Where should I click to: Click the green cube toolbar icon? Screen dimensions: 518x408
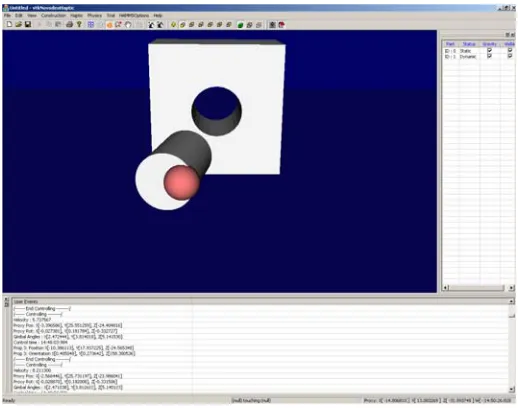point(240,25)
